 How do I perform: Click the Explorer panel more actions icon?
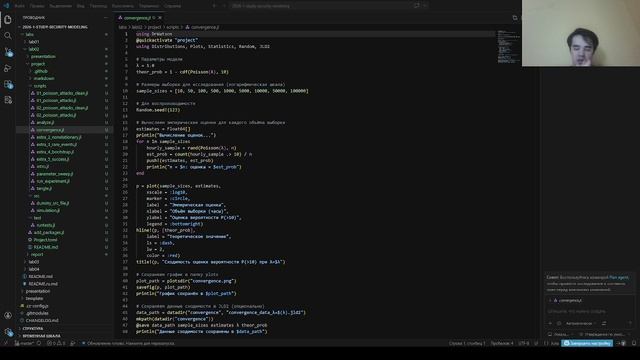[x=106, y=18]
